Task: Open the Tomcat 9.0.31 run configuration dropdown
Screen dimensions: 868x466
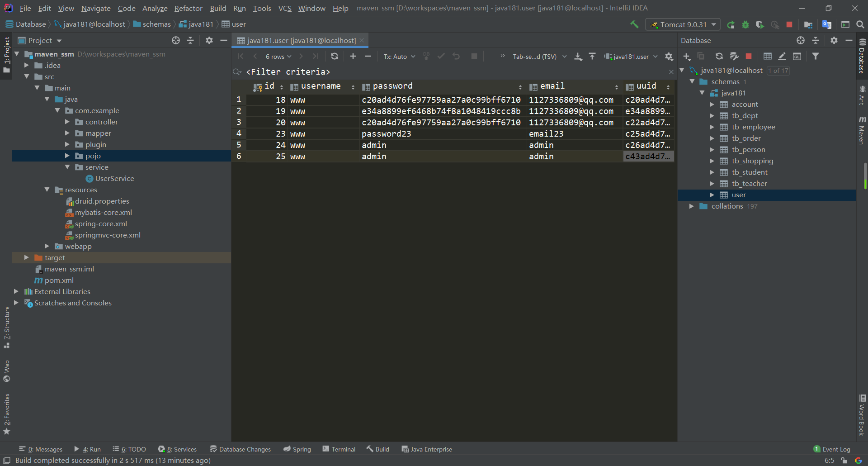Action: (684, 24)
